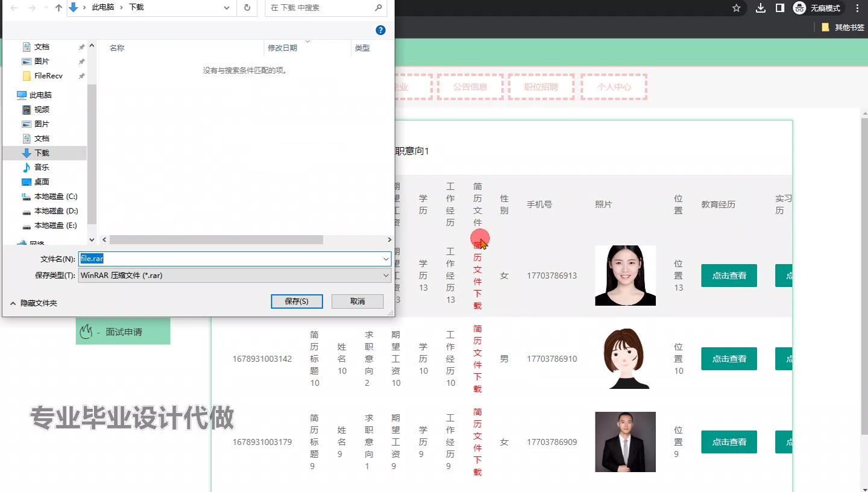868x492 pixels.
Task: Click the incognito mode indicator
Action: pos(818,8)
